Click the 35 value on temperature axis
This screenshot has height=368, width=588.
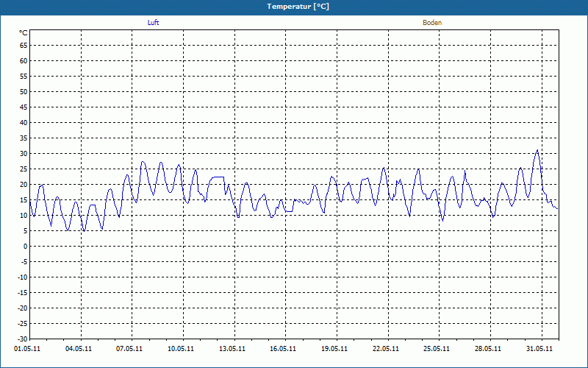click(24, 138)
